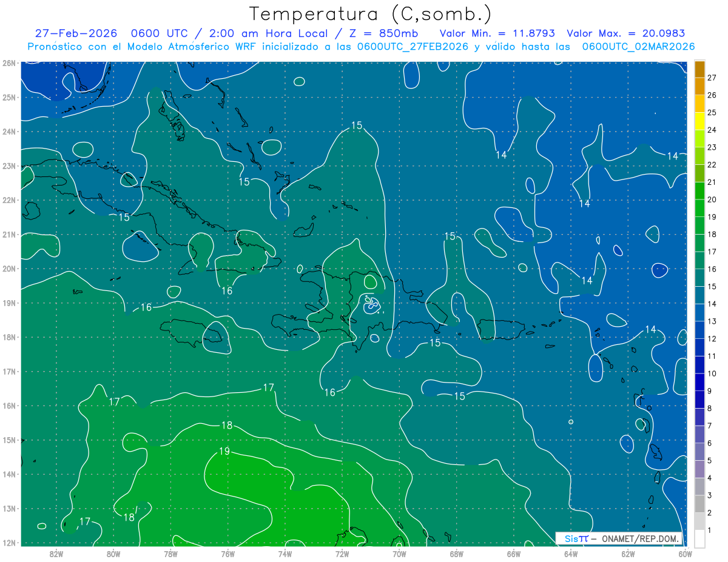Click the '72W' longitude axis label

pos(342,554)
